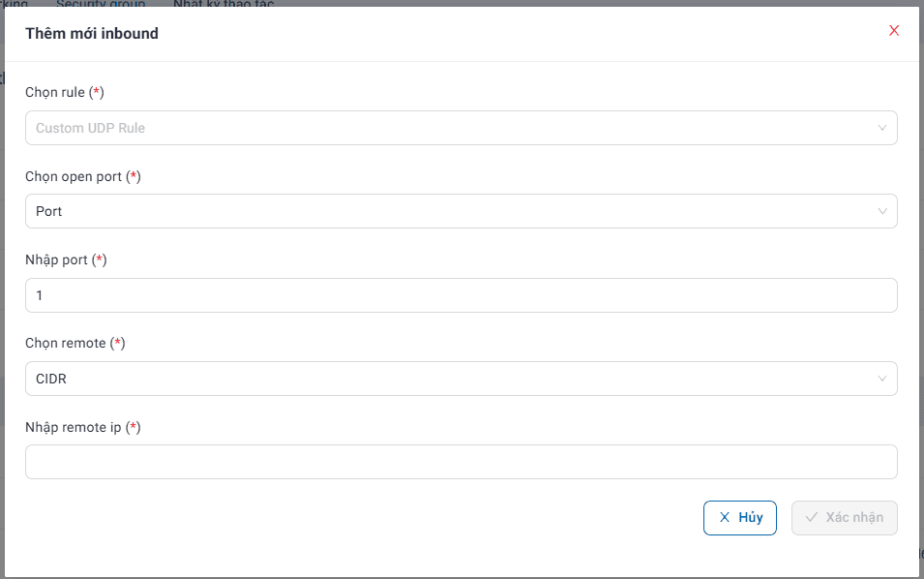Viewport: 924px width, 579px height.
Task: Click into the Nhập remote ip field
Action: (461, 462)
